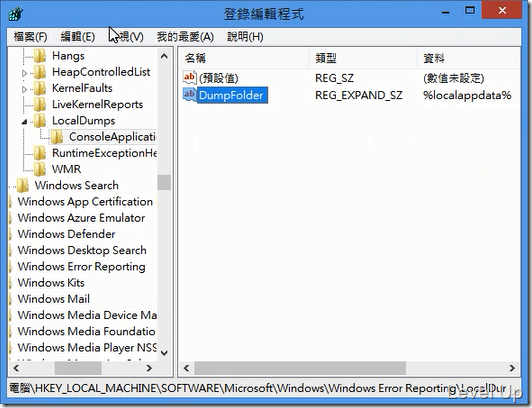Open the 編輯(E) menu
532x408 pixels.
coord(78,37)
